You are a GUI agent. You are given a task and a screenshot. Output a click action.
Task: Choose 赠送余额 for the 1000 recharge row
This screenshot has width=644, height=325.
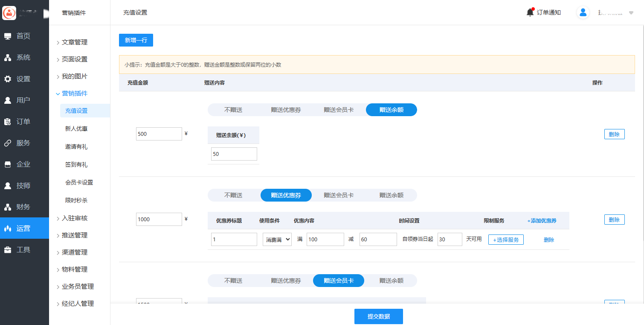click(x=391, y=195)
